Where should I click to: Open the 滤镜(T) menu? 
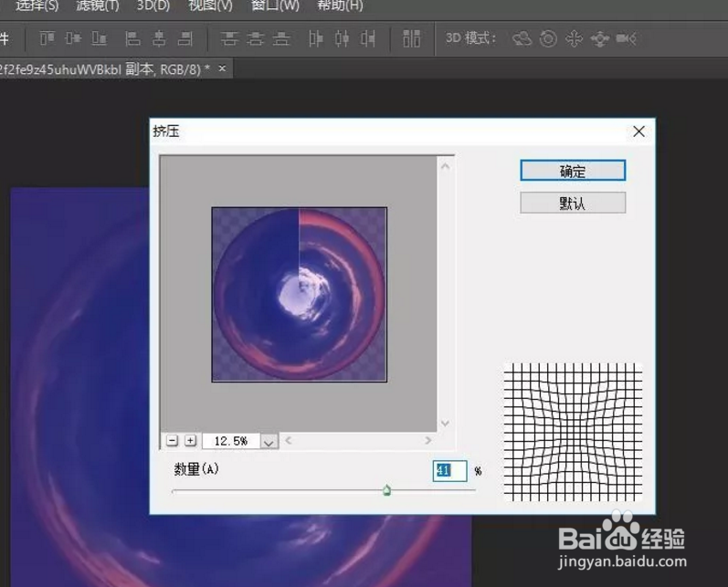point(98,5)
